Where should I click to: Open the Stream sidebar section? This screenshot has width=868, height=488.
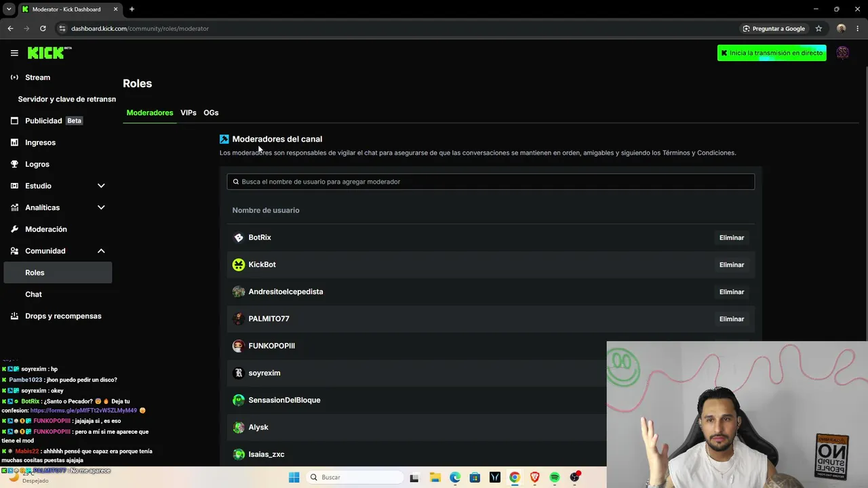point(38,77)
